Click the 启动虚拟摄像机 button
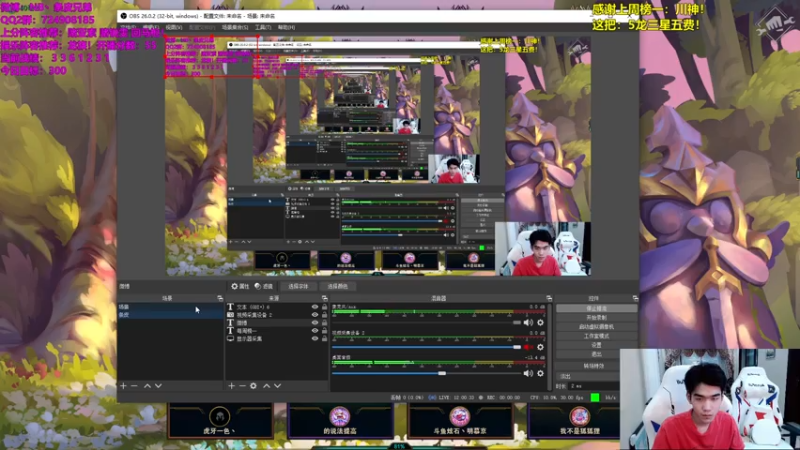This screenshot has width=800, height=450. (596, 327)
